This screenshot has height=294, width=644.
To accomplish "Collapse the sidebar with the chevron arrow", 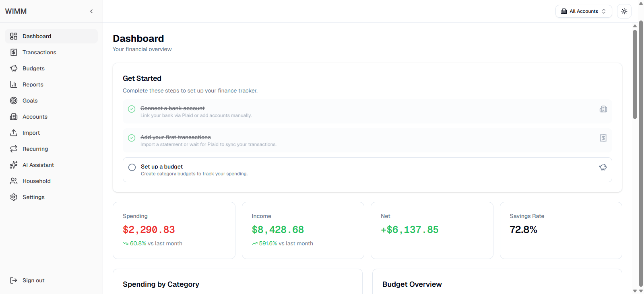I will [x=91, y=11].
